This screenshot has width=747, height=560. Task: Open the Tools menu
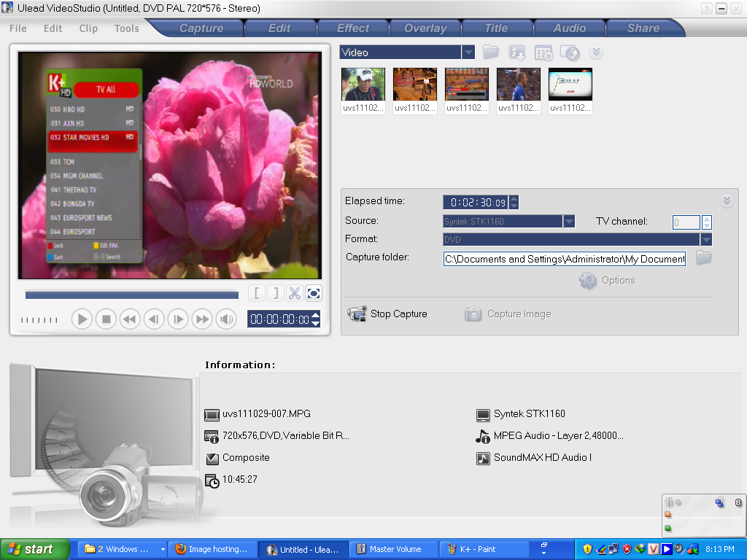pos(127,28)
